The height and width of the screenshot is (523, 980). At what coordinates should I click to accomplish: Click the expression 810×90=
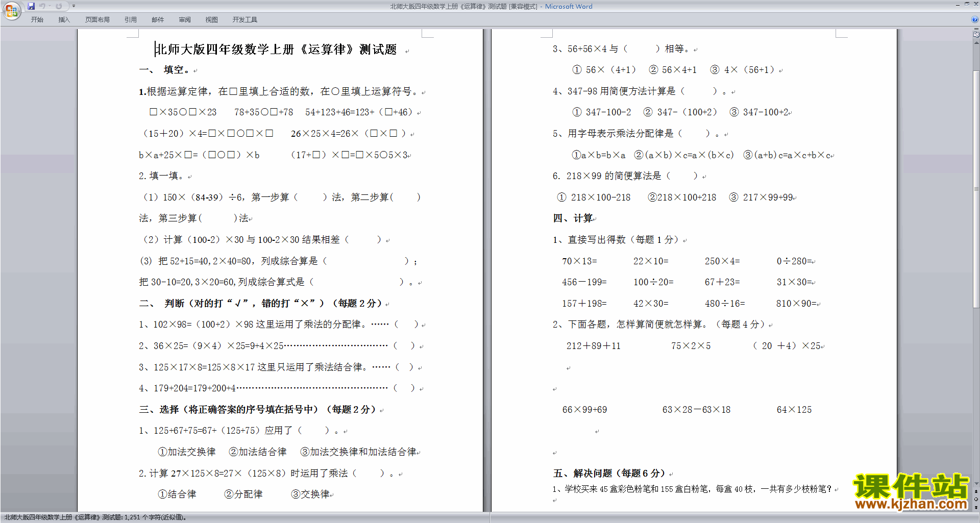796,304
